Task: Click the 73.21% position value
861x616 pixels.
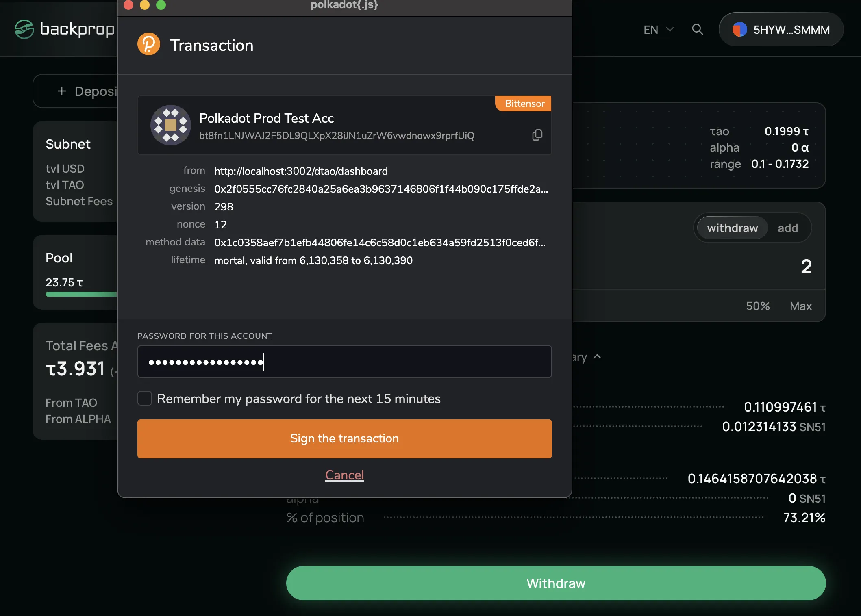Action: pos(804,518)
